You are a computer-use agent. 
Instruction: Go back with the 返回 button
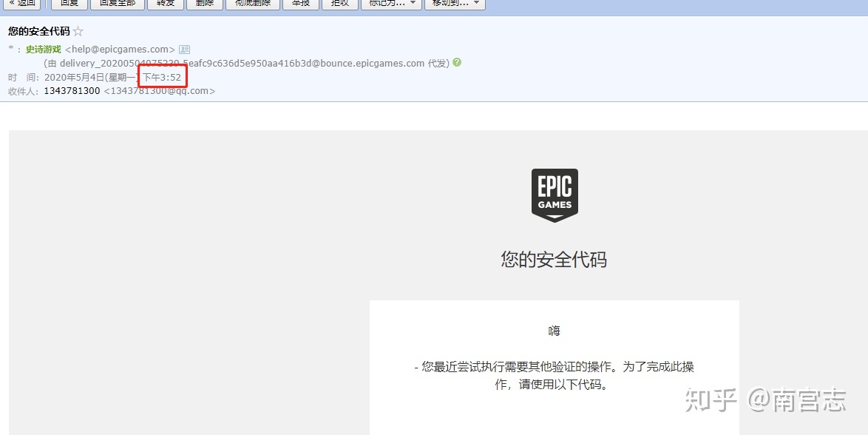click(x=22, y=3)
